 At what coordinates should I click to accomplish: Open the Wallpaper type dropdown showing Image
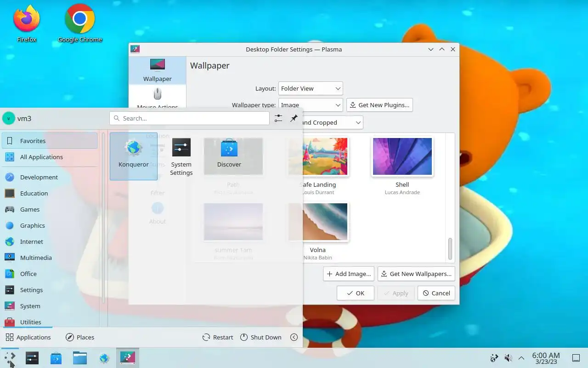(x=311, y=105)
